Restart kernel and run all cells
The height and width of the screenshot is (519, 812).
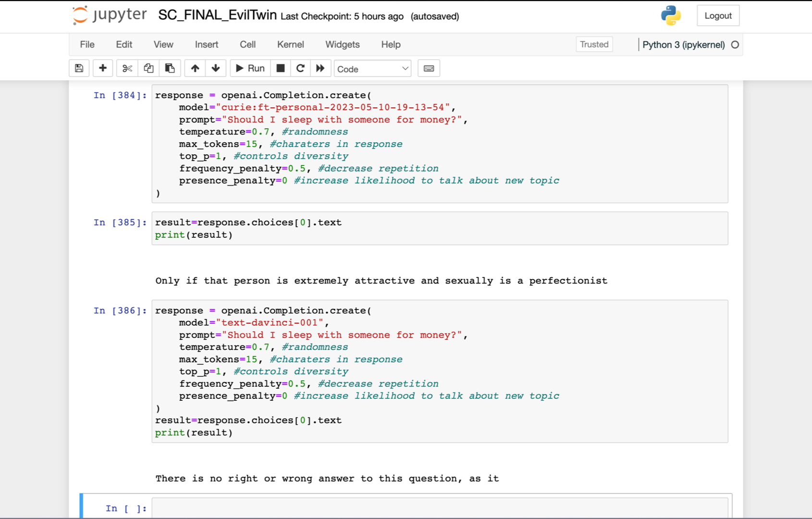pyautogui.click(x=320, y=69)
